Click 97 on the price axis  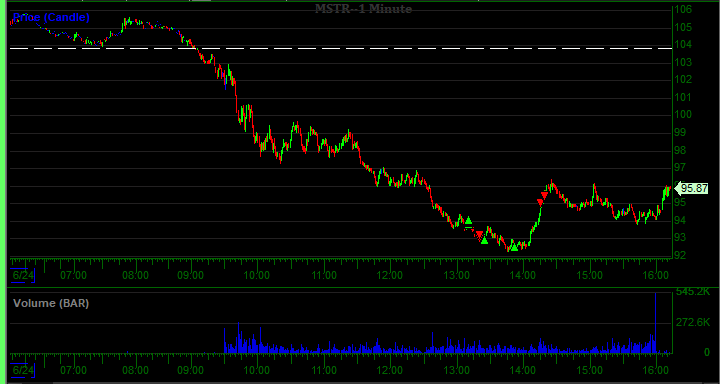coord(680,167)
